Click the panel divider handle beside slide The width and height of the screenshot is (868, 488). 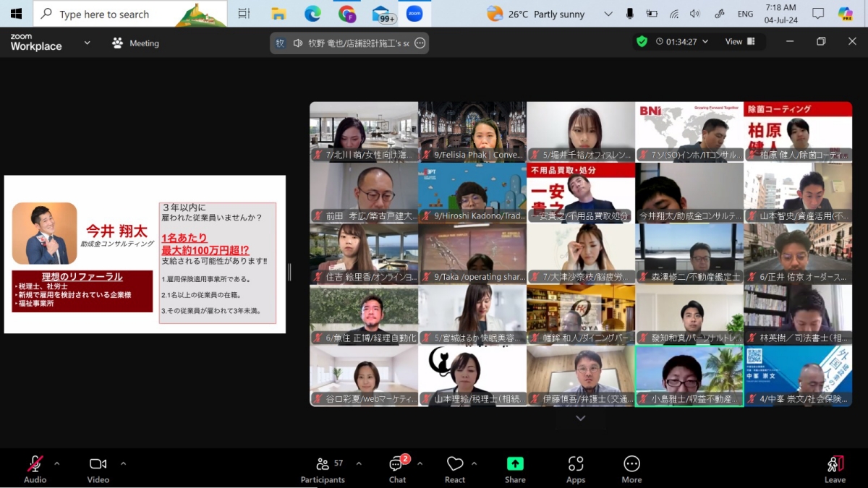289,272
